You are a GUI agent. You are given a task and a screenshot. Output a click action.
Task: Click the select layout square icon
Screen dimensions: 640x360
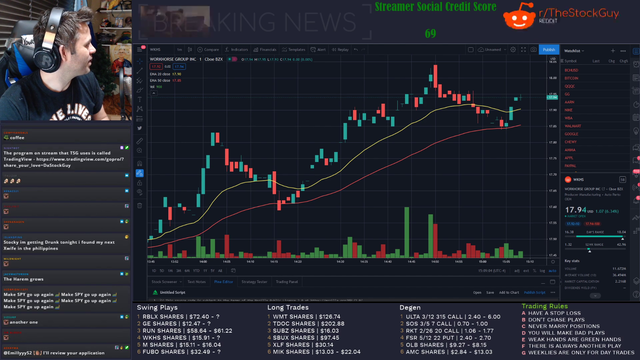tap(471, 49)
